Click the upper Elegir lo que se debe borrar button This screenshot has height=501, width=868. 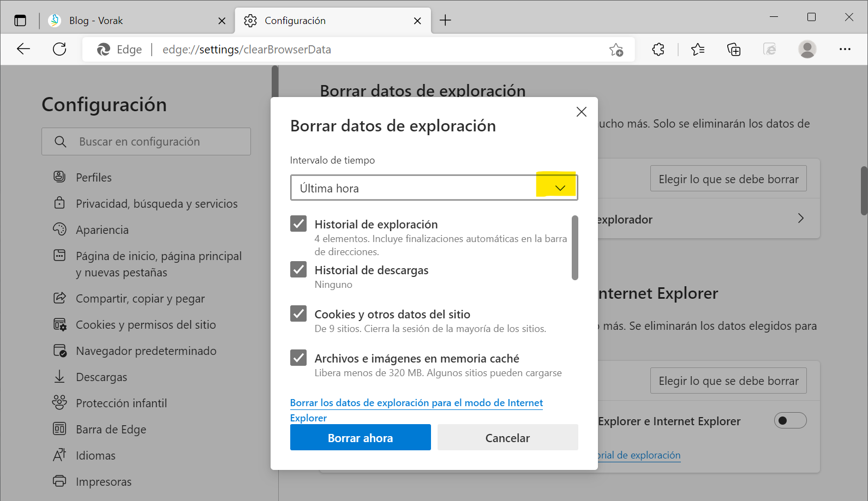(x=728, y=179)
